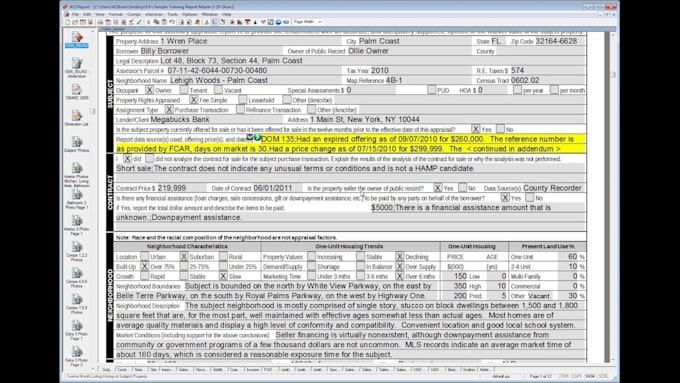Click the Date of Contract field 06/01/2011
The height and width of the screenshot is (383, 680).
[x=278, y=188]
